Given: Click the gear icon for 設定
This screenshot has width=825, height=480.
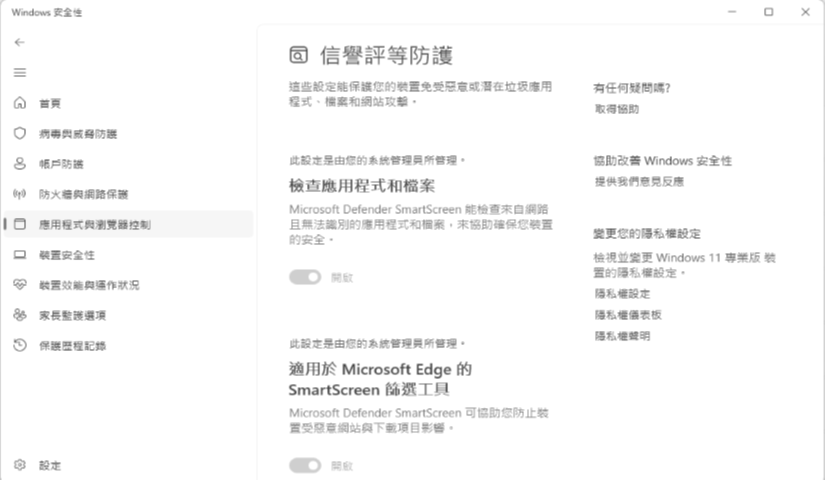Looking at the screenshot, I should tap(19, 465).
